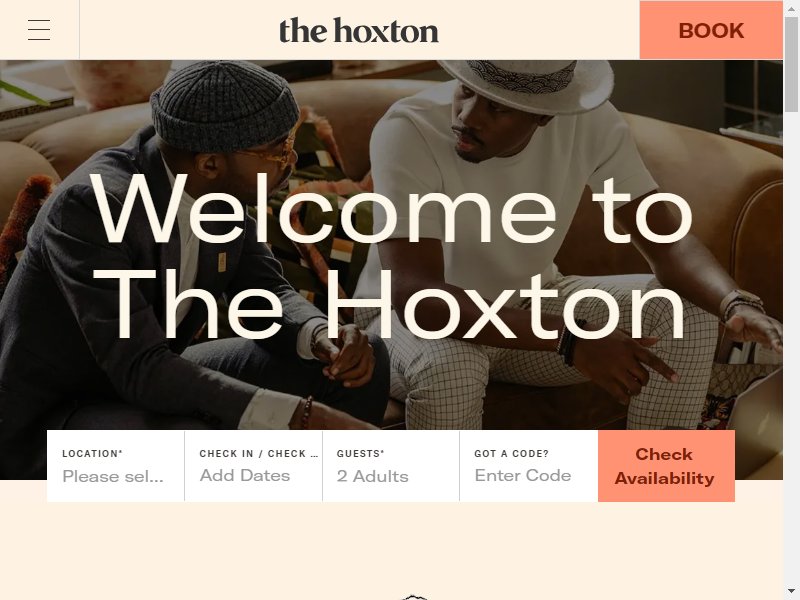The height and width of the screenshot is (600, 800).
Task: Open the hamburger navigation menu
Action: tap(39, 30)
